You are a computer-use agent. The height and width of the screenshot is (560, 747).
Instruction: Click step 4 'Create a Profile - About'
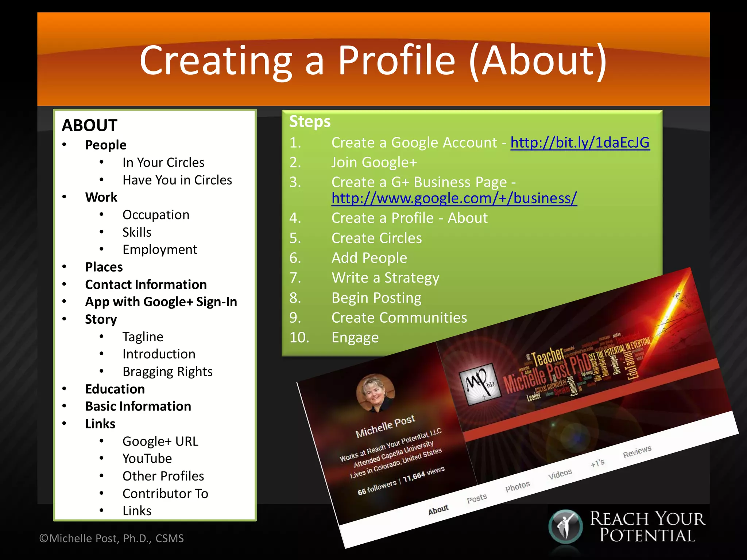409,218
